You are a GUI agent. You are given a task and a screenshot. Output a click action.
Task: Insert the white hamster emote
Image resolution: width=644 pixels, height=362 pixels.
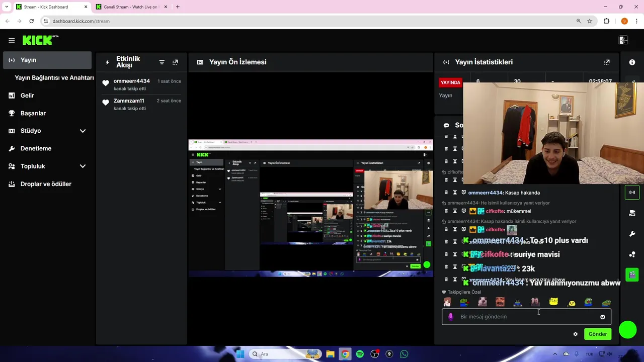(482, 302)
